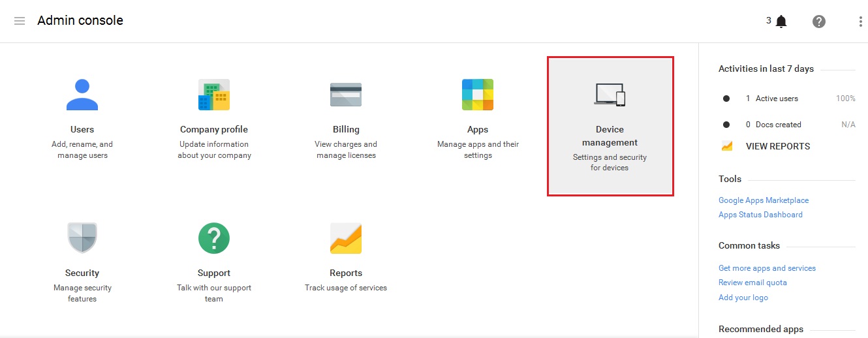This screenshot has width=868, height=338.
Task: Click 'View charges and manage licenses' text
Action: point(346,150)
